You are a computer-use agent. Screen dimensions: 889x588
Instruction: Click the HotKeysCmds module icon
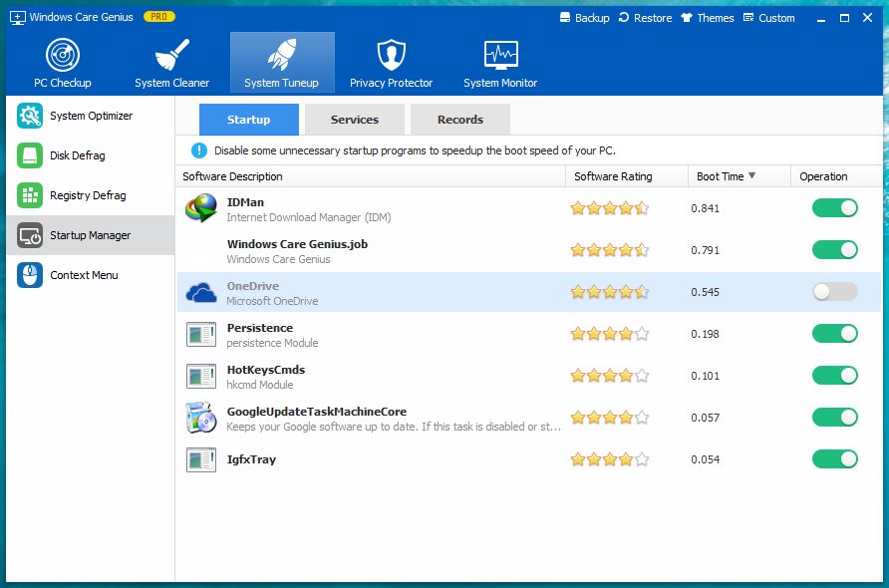pos(201,376)
